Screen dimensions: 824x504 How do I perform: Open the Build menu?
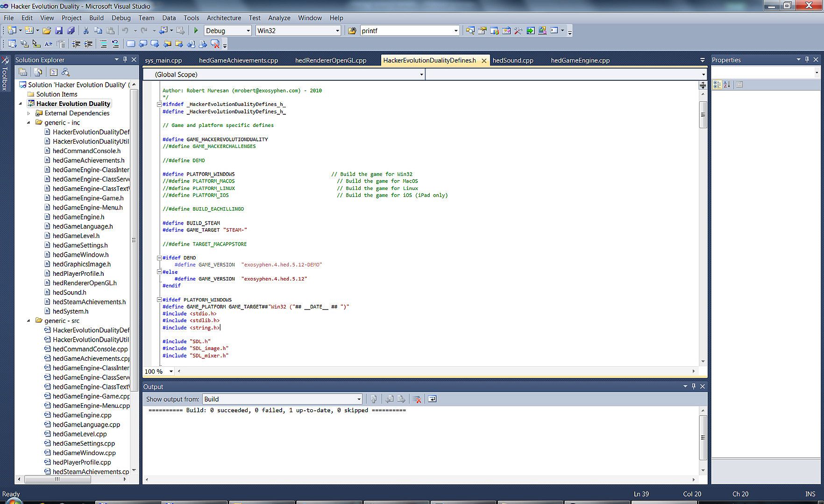click(x=96, y=18)
